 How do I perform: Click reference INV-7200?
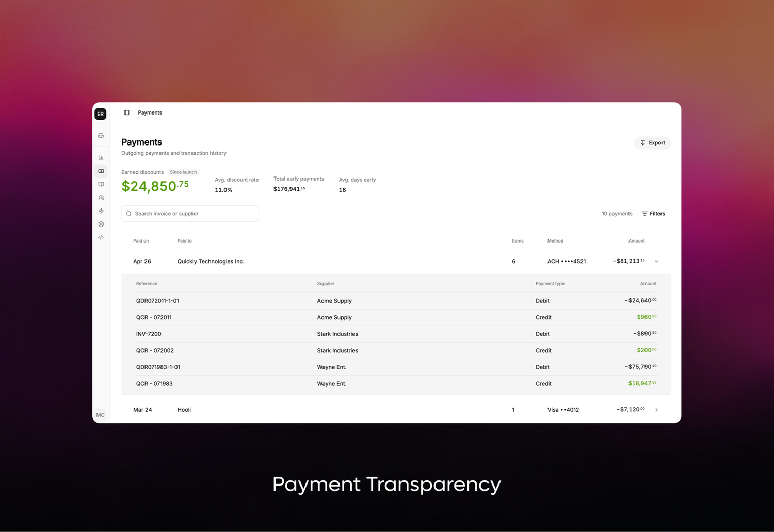coord(149,334)
